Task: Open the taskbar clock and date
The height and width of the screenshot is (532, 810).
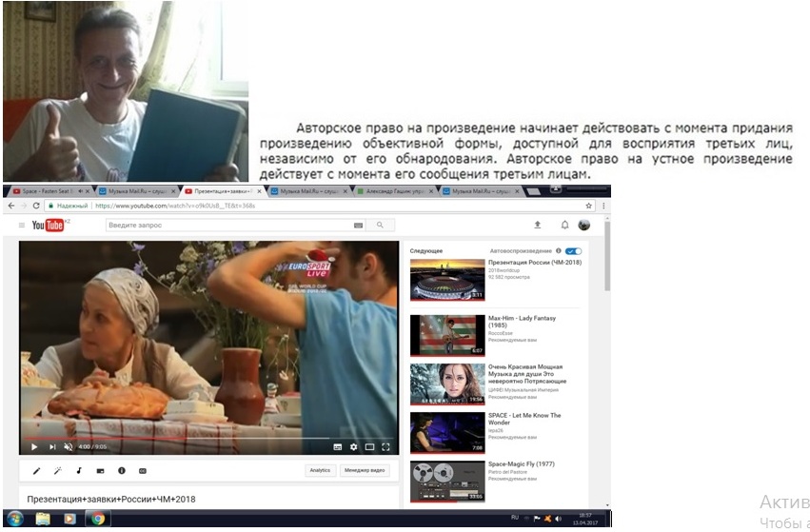Action: 584,519
